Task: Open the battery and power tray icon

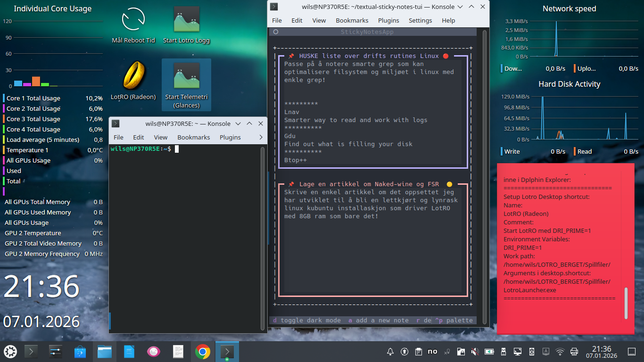Action: tap(489, 352)
